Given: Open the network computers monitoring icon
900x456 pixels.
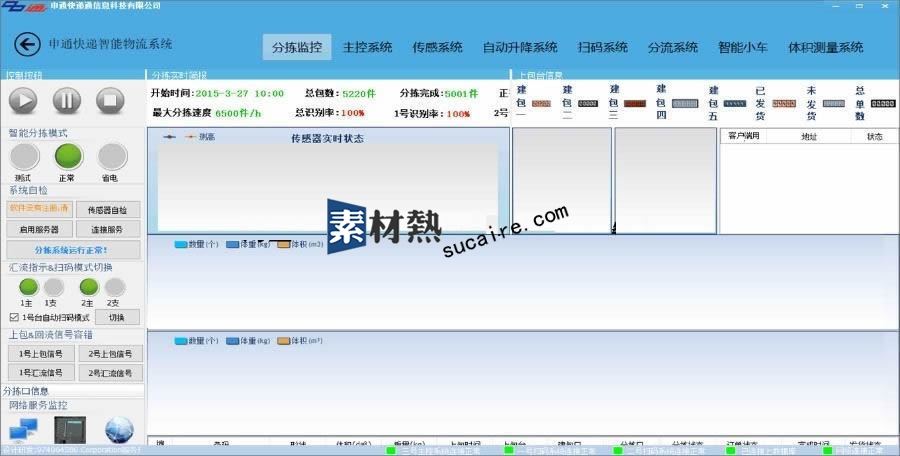Looking at the screenshot, I should click(22, 430).
